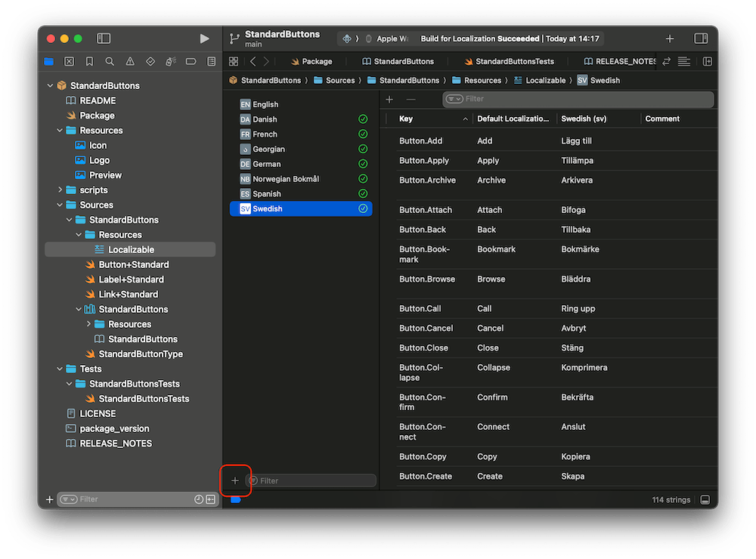Select Danish in the language list

coord(301,119)
